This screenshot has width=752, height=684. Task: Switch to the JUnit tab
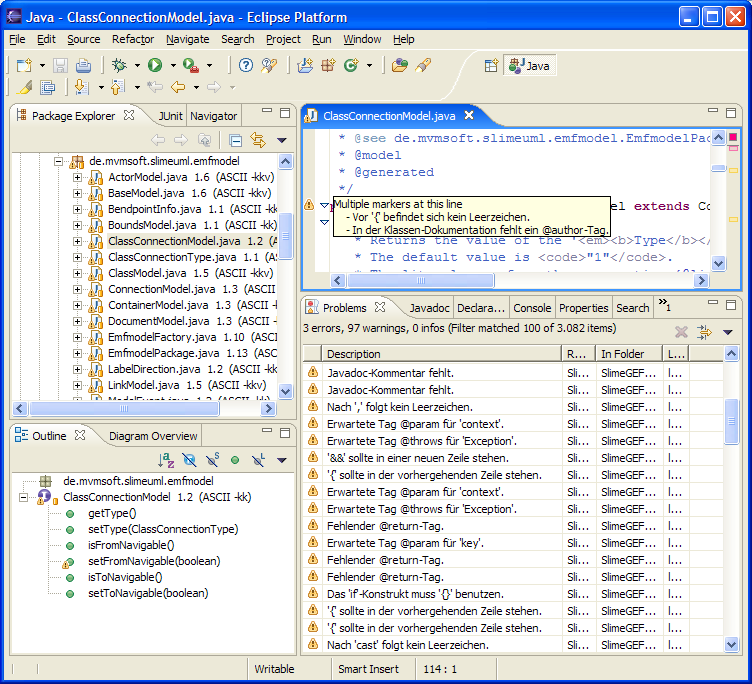(x=170, y=116)
